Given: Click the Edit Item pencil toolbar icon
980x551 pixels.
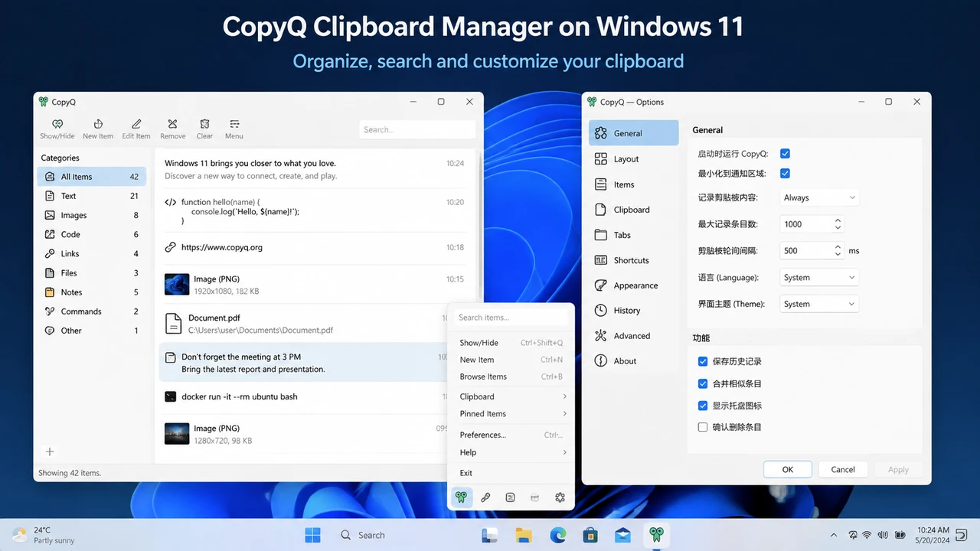Looking at the screenshot, I should click(x=136, y=124).
